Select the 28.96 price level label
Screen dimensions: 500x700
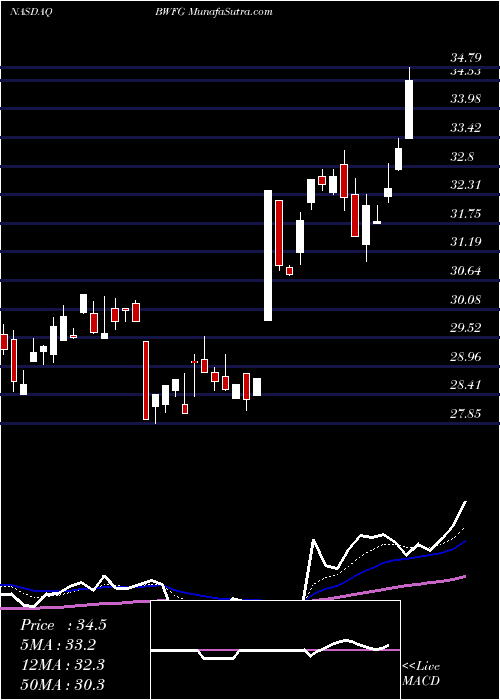pyautogui.click(x=466, y=357)
